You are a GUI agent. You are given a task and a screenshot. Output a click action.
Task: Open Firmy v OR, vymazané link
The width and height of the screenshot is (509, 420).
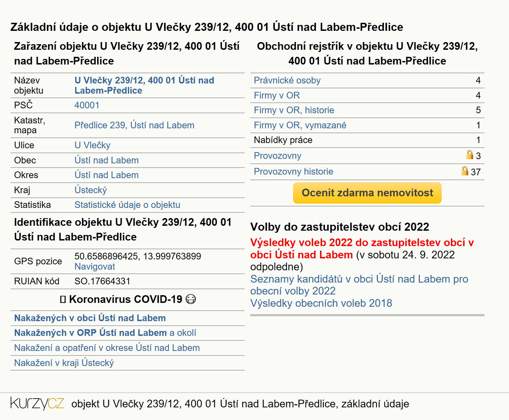click(300, 125)
